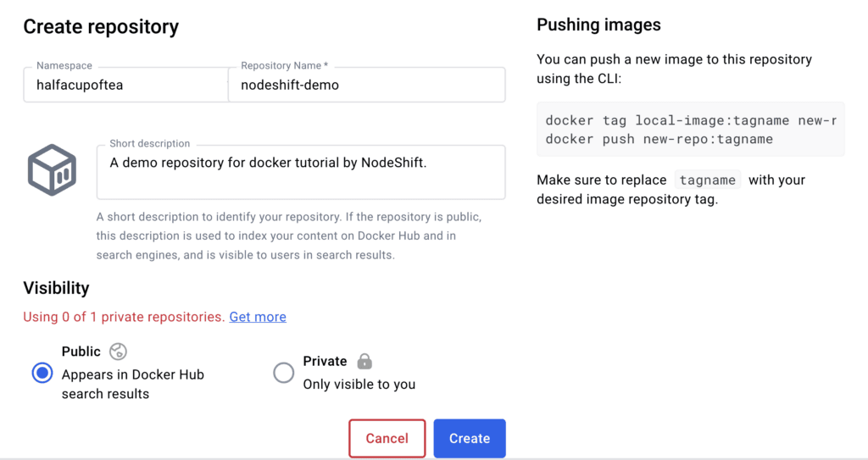Click the globe icon next to Public
The image size is (868, 460).
coord(118,352)
